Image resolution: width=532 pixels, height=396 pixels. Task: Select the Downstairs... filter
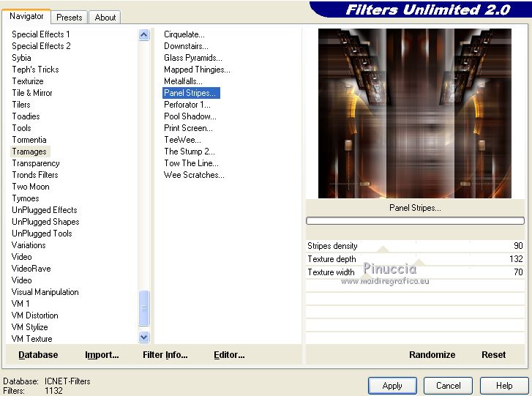(186, 46)
